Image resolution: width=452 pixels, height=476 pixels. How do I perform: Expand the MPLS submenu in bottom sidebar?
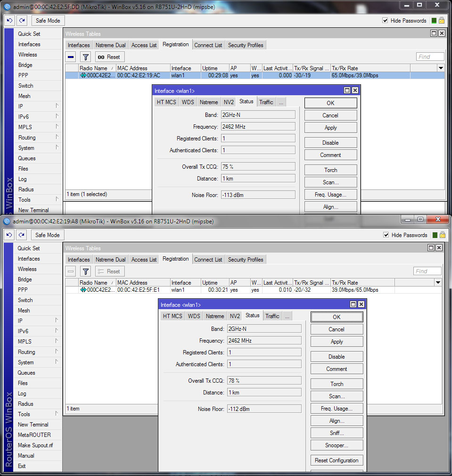point(57,341)
